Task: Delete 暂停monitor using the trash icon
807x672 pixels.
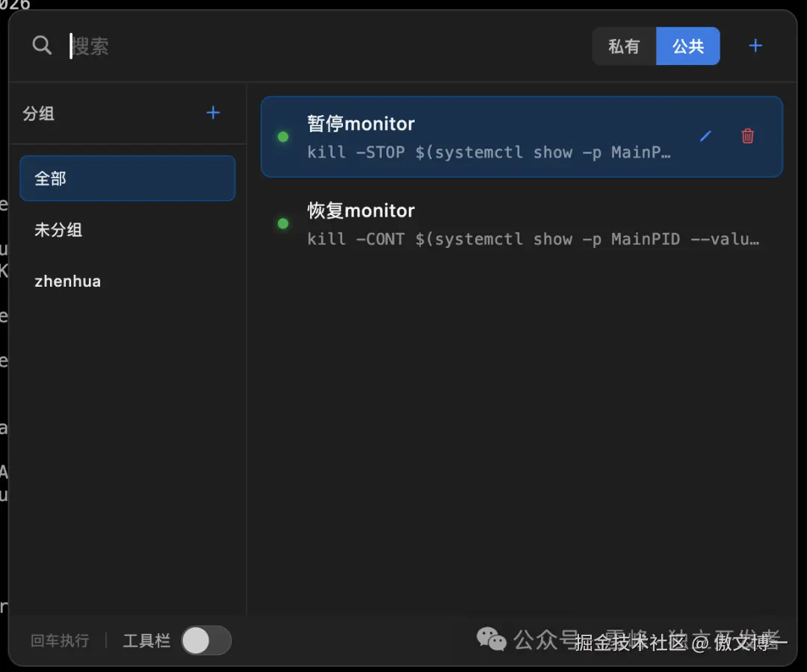Action: coord(747,136)
